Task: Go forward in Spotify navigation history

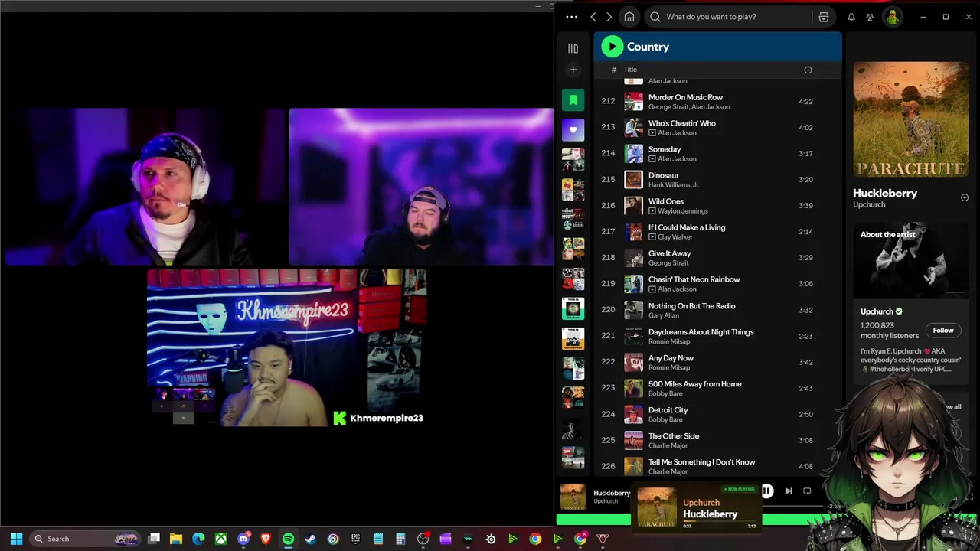Action: point(609,17)
